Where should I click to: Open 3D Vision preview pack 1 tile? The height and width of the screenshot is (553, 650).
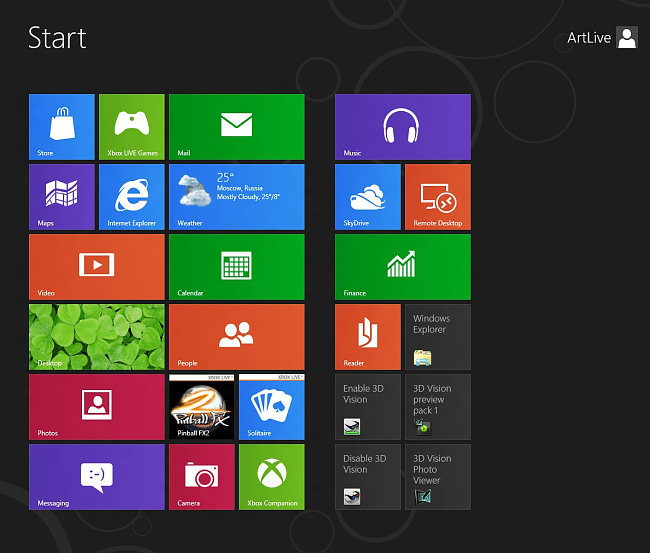[x=438, y=407]
